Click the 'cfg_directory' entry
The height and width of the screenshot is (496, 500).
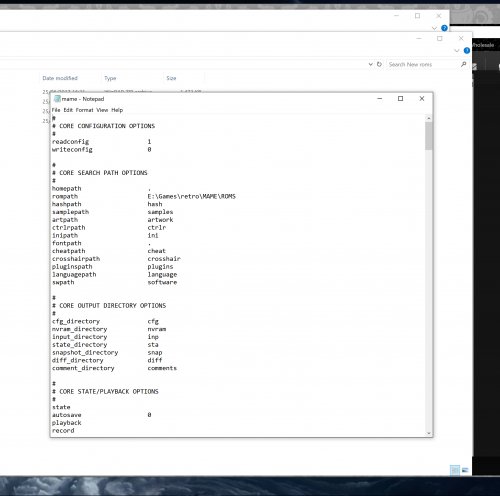[x=76, y=321]
